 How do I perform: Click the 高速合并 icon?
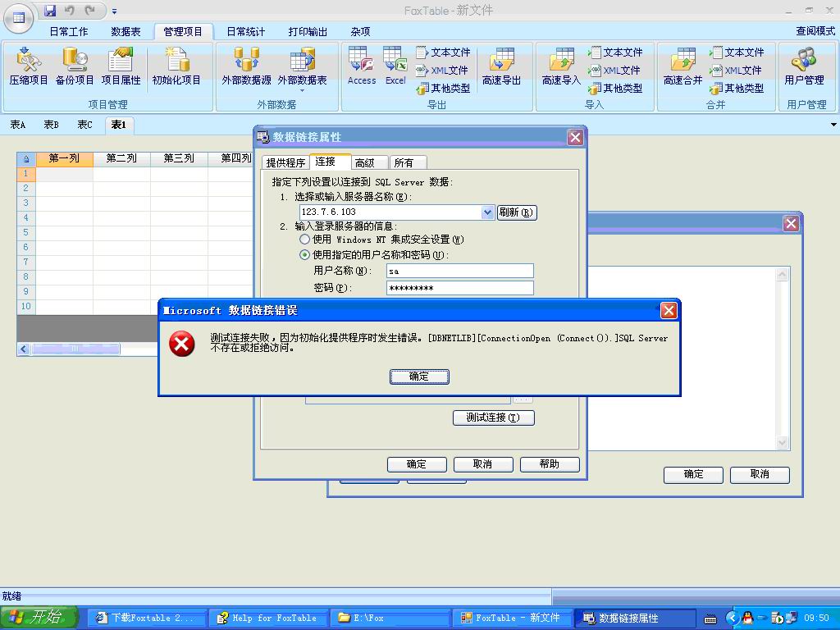tap(682, 66)
